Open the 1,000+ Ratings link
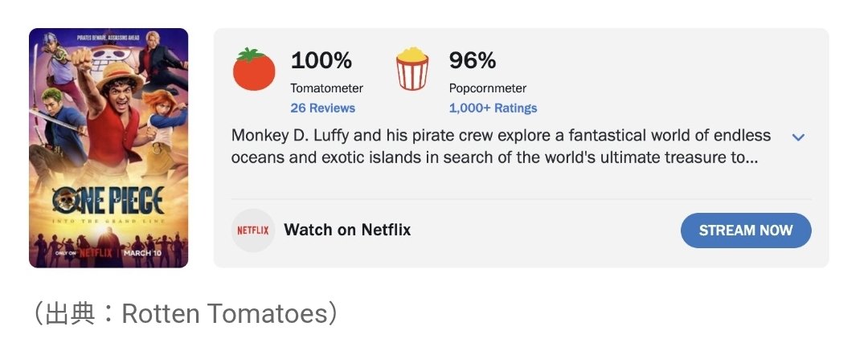 (x=493, y=108)
